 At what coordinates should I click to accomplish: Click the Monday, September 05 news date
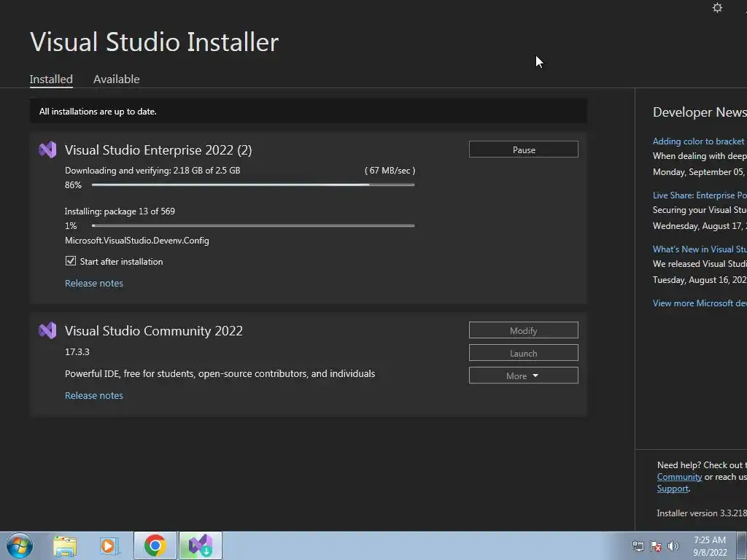click(x=699, y=172)
